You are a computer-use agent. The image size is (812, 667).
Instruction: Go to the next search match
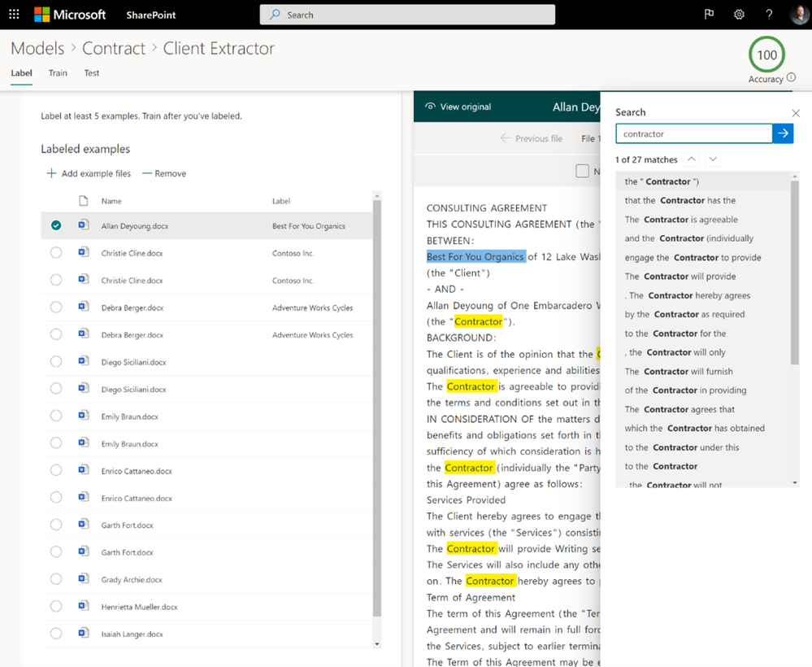(713, 159)
